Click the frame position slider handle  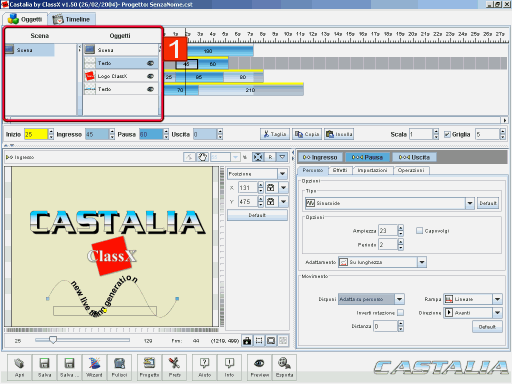pos(53,340)
